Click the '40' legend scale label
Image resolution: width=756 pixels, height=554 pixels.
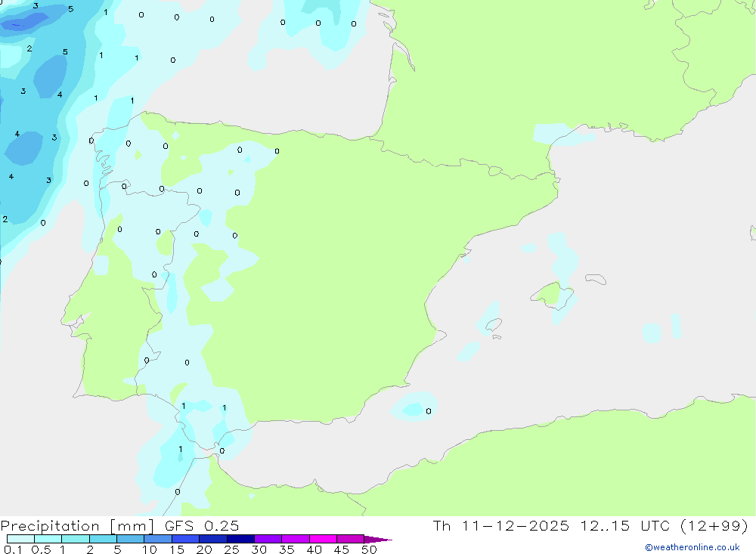click(x=314, y=549)
